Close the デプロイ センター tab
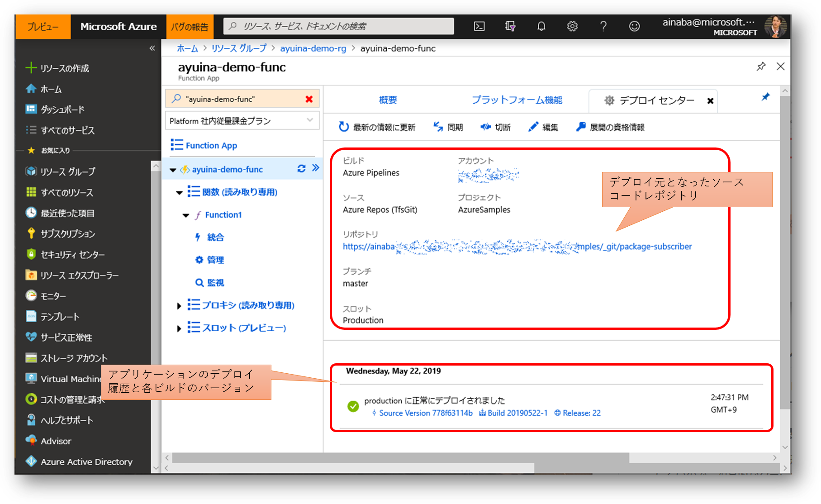821x504 pixels. point(710,101)
